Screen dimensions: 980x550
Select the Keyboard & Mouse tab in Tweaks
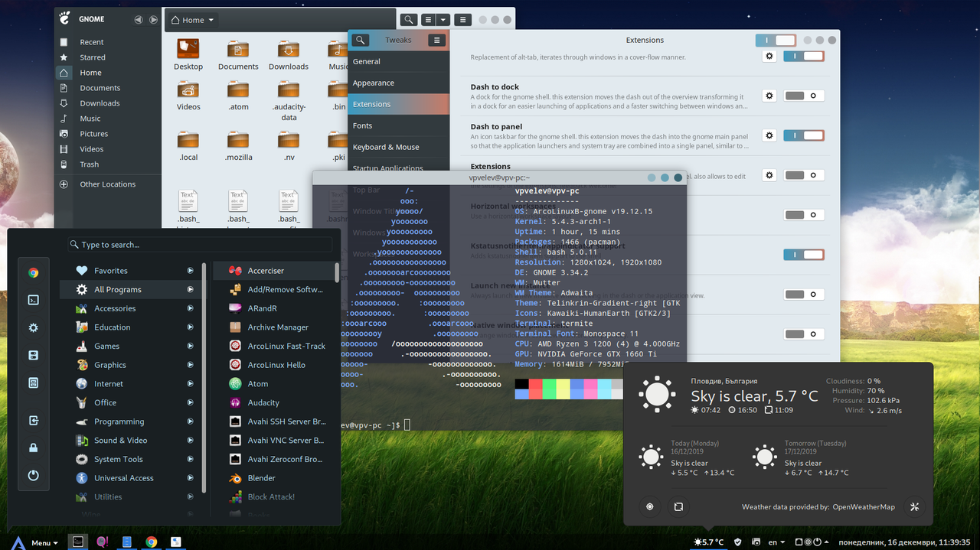click(x=398, y=147)
